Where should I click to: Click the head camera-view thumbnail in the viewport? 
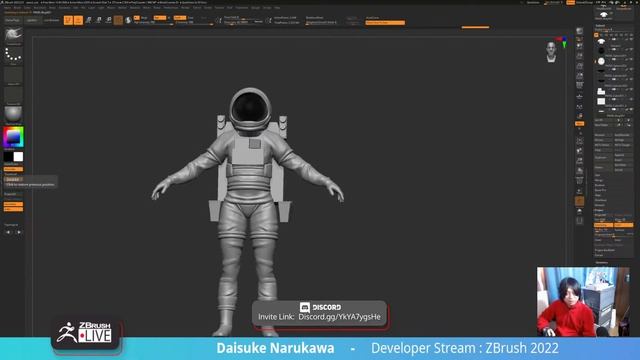tap(551, 52)
